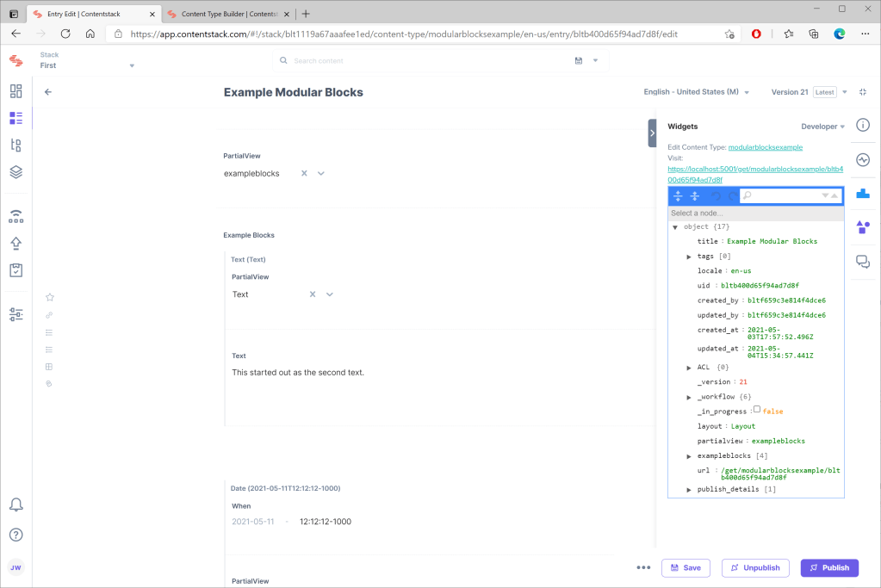Click the Publish button
The width and height of the screenshot is (881, 588).
pyautogui.click(x=829, y=568)
